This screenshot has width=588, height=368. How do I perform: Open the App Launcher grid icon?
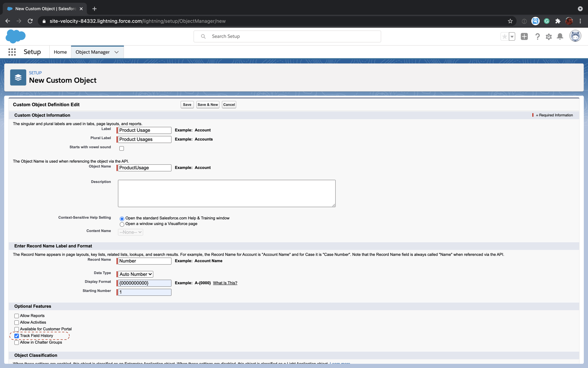click(12, 52)
